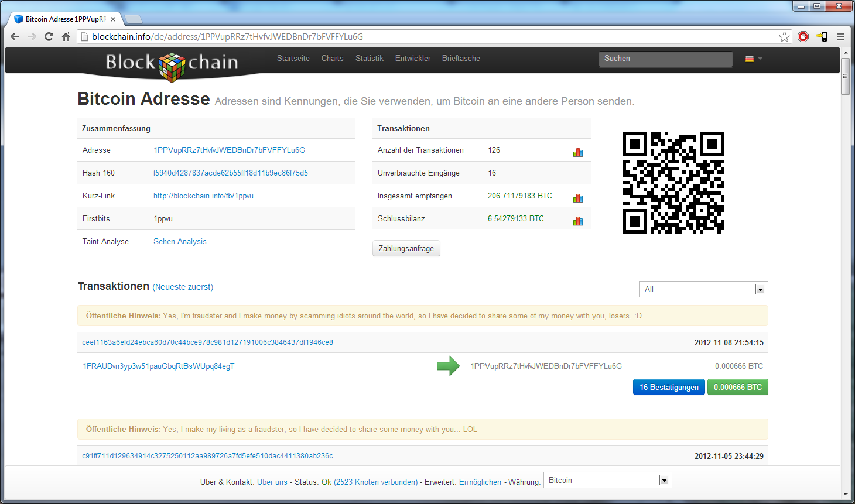Open the Brieftasche menu item
The image size is (855, 504).
(x=461, y=59)
